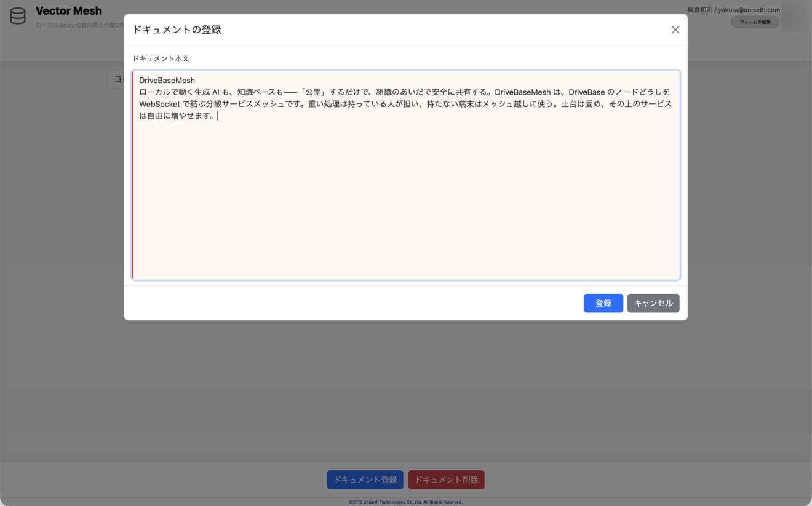The width and height of the screenshot is (812, 506).
Task: Click the red ドキュメント削除 button
Action: pos(446,480)
